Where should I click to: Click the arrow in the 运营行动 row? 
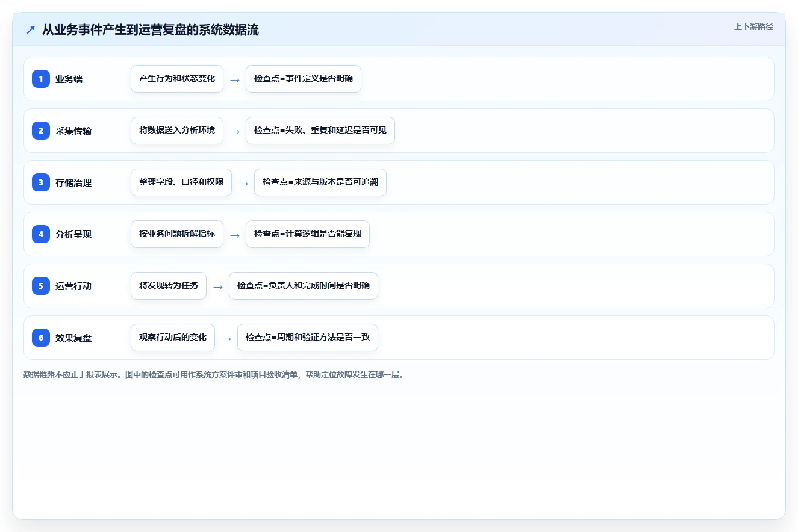(x=218, y=286)
